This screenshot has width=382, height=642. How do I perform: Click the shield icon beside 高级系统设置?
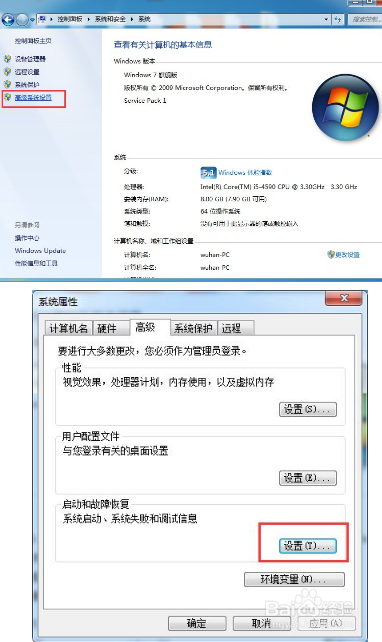click(x=7, y=97)
